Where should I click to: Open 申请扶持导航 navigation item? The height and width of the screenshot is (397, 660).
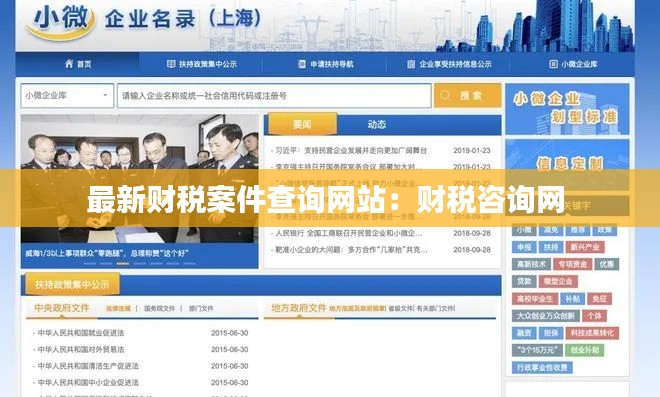(x=325, y=64)
